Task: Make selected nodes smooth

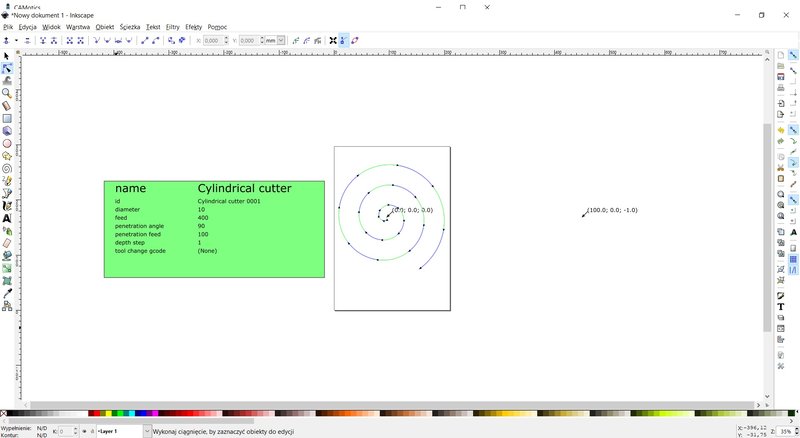Action: (107, 40)
